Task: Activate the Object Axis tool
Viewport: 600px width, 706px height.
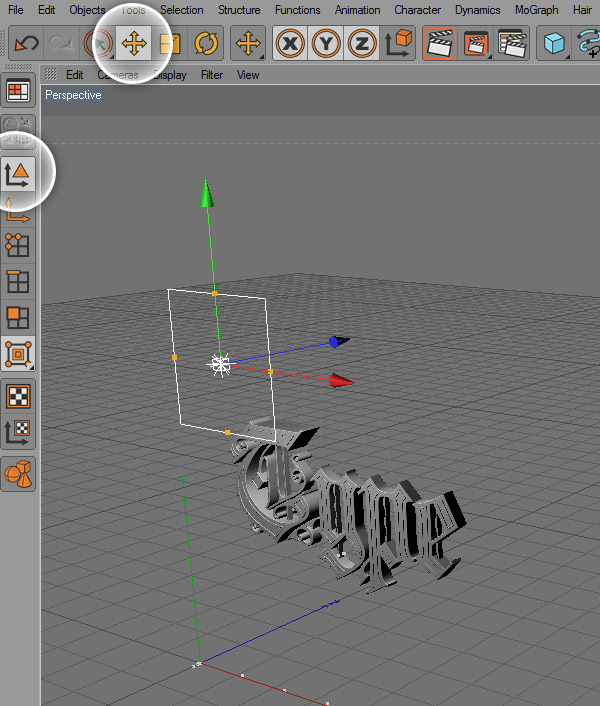Action: point(18,210)
